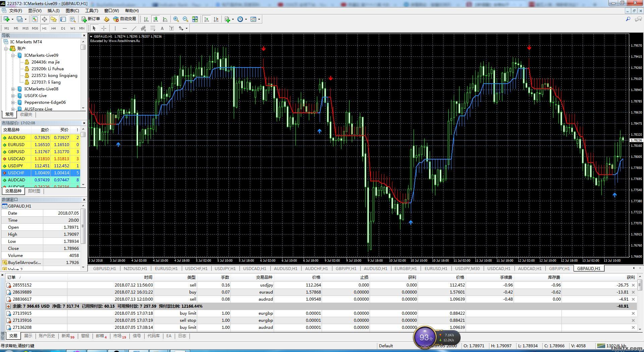This screenshot has height=352, width=644.
Task: Open the Profiles toolbar icon
Action: pos(20,19)
